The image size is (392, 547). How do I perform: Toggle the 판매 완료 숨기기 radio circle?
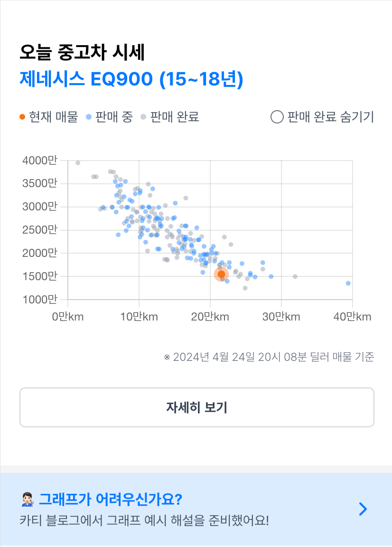pos(277,117)
